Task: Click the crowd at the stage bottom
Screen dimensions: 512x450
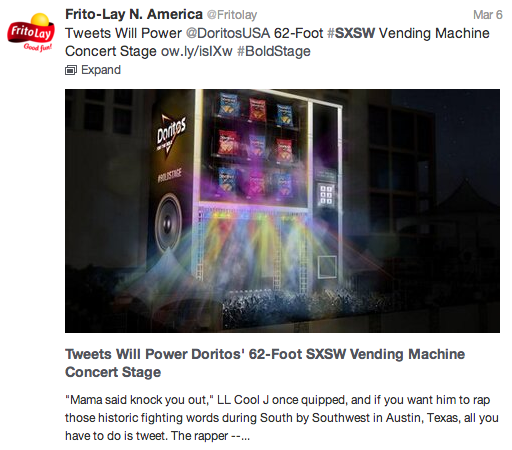Action: pyautogui.click(x=300, y=300)
